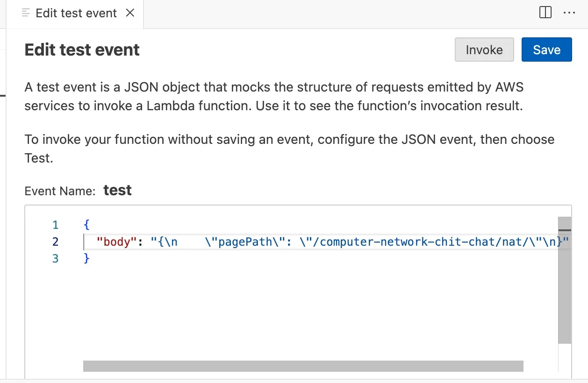Click the horizontal scrollbar of the editor
The width and height of the screenshot is (588, 383).
pos(303,366)
